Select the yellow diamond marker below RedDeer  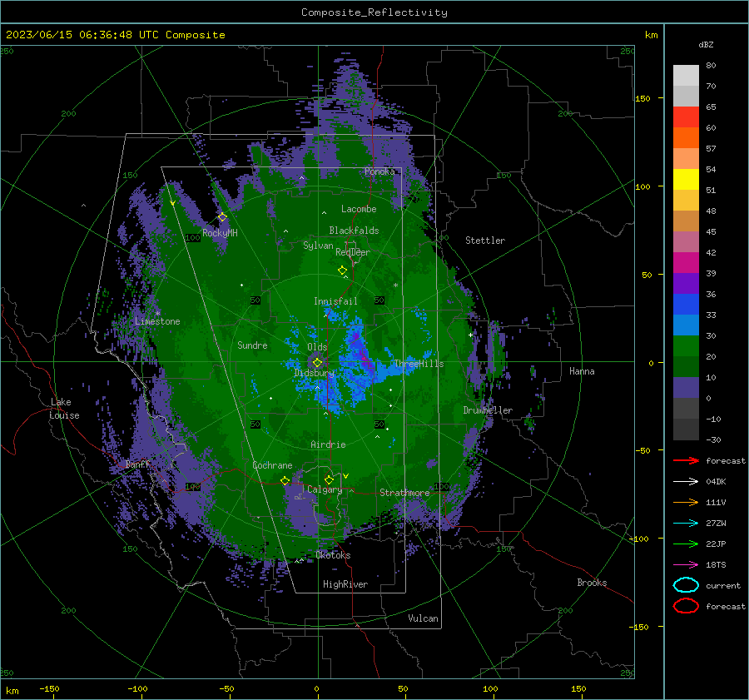(x=342, y=271)
